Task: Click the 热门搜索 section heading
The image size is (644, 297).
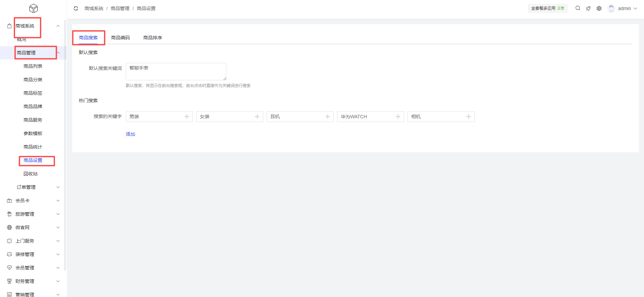Action: (88, 100)
